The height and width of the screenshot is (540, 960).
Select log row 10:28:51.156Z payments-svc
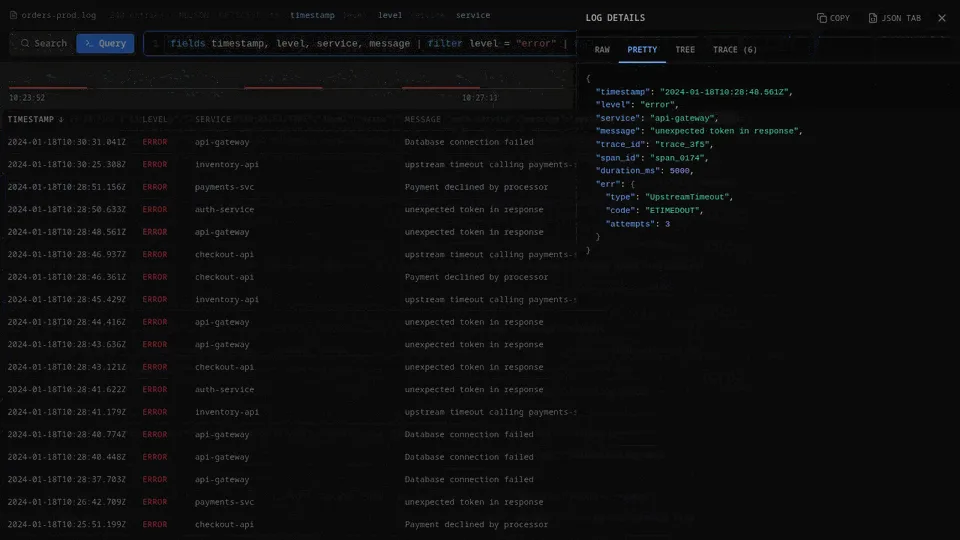288,187
